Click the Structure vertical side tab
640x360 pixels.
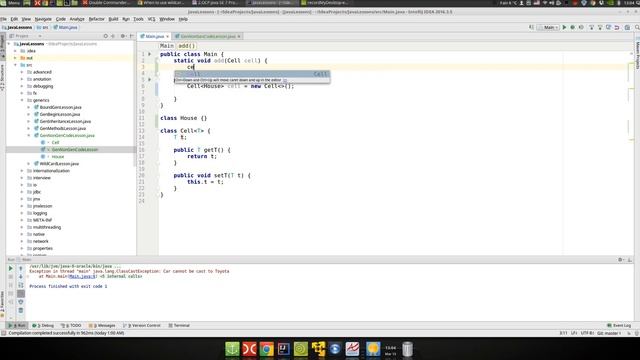tap(2, 78)
